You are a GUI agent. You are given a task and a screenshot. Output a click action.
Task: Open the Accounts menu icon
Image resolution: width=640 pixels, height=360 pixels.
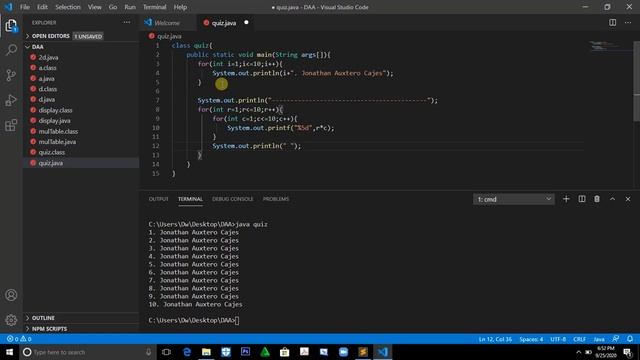pos(11,295)
